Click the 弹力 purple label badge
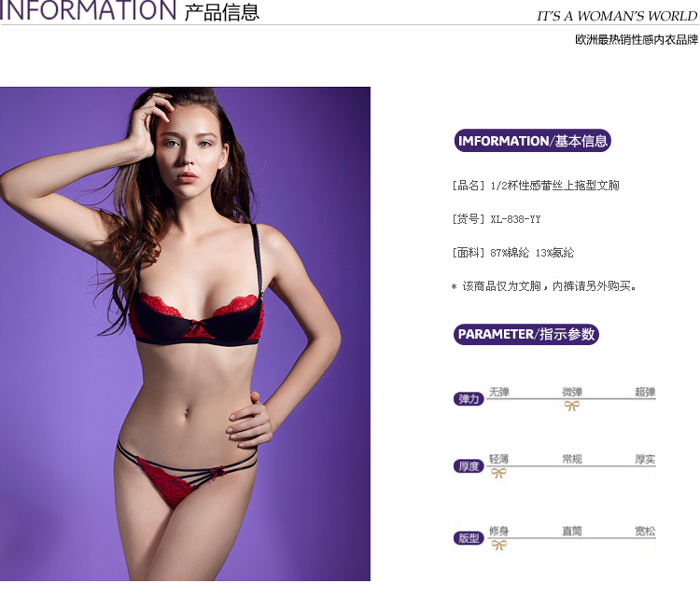The image size is (700, 597). click(469, 399)
